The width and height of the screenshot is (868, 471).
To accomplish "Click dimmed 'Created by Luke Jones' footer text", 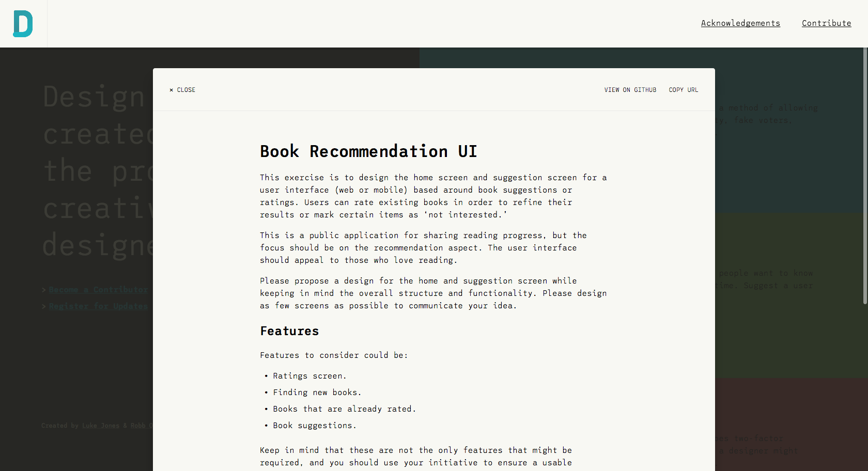I will (97, 426).
